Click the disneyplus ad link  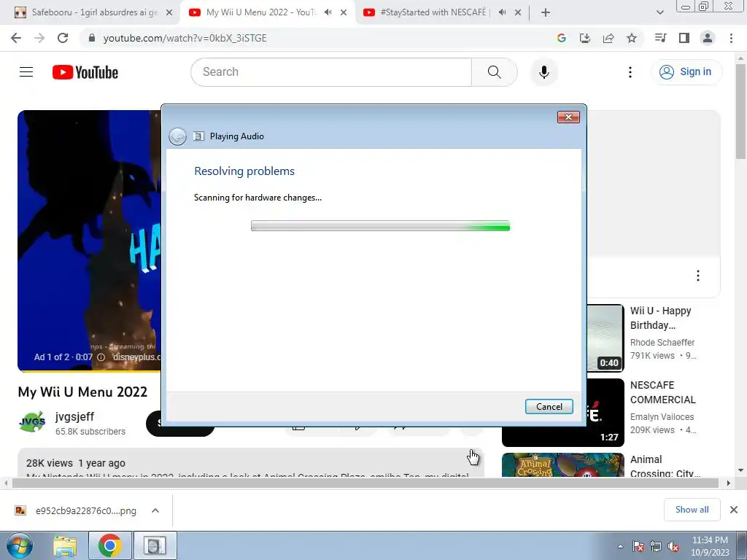coord(136,357)
